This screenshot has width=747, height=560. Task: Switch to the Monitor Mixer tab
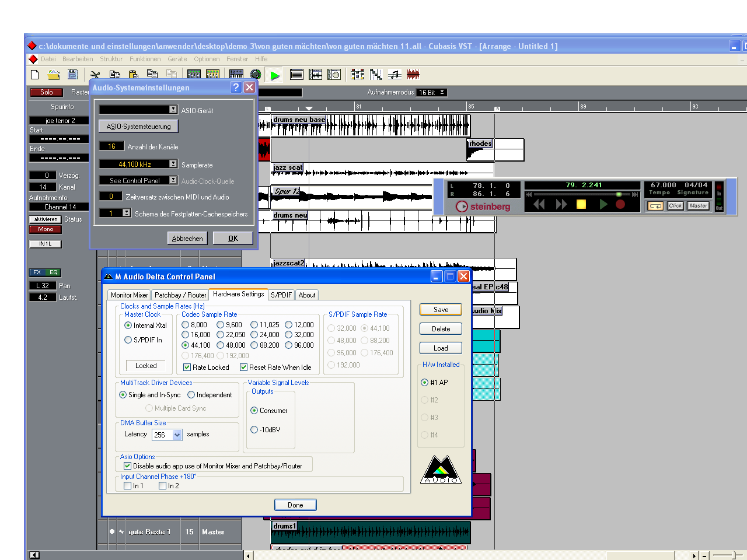click(129, 295)
